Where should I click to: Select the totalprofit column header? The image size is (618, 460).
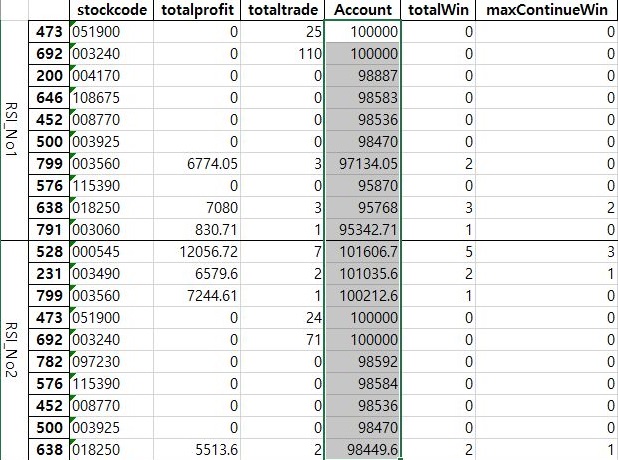pos(197,10)
